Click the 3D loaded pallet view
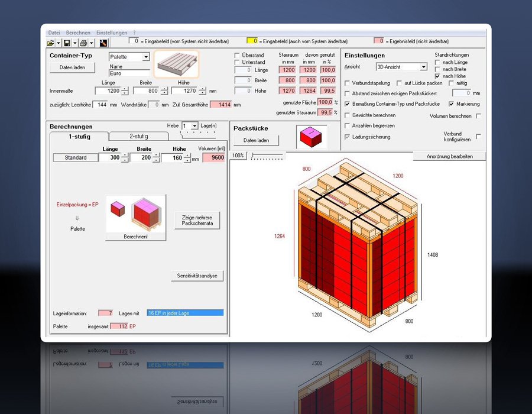Image resolution: width=532 pixels, height=414 pixels. [358, 245]
